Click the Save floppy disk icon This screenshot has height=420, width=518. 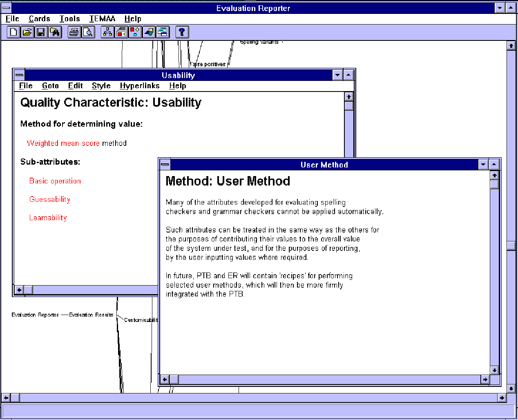40,32
